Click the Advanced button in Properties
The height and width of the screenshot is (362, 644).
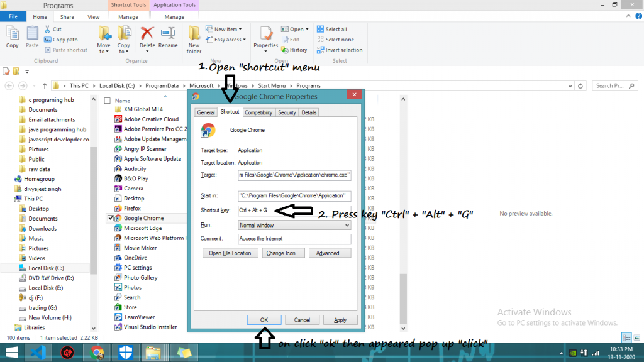pyautogui.click(x=330, y=253)
